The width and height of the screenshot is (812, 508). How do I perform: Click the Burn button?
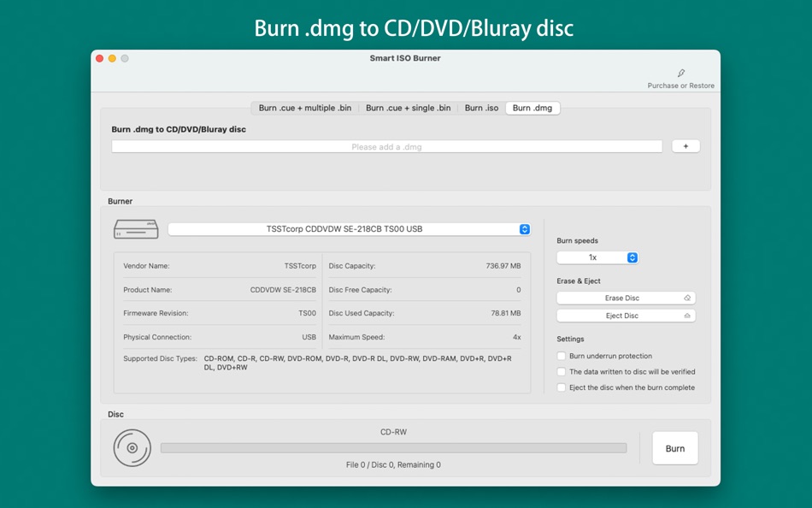(674, 448)
